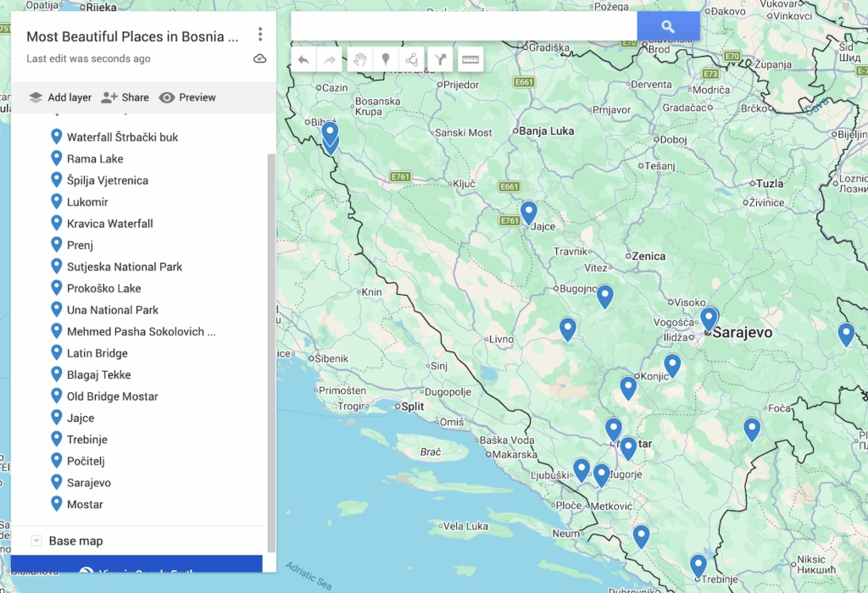Viewport: 868px width, 593px height.
Task: Click the map pin at Trebinje
Action: (x=698, y=566)
